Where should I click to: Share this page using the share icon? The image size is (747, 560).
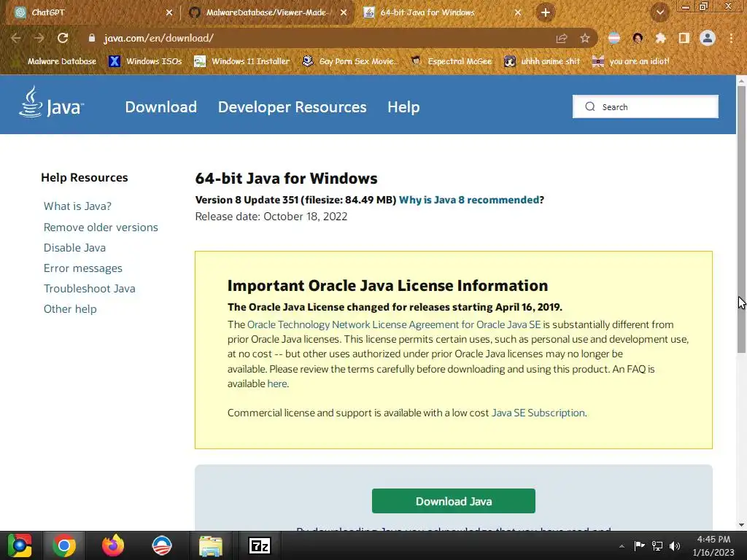[x=562, y=38]
